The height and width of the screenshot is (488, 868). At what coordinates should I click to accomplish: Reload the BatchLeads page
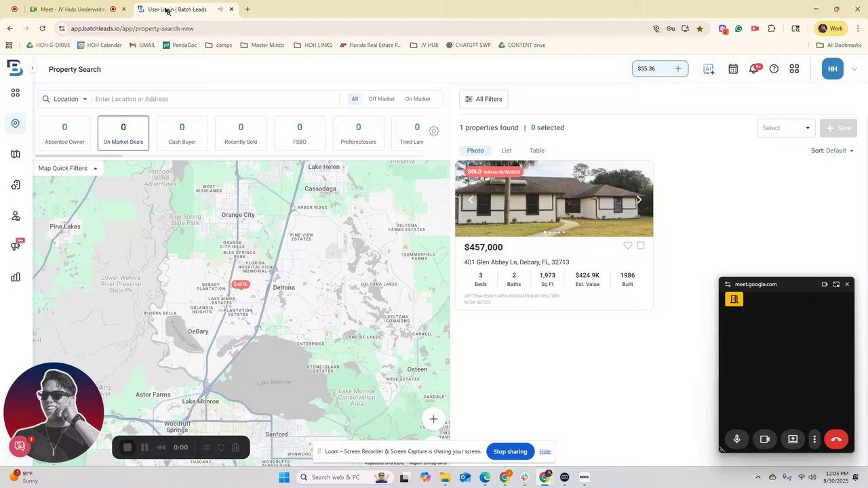click(x=42, y=28)
